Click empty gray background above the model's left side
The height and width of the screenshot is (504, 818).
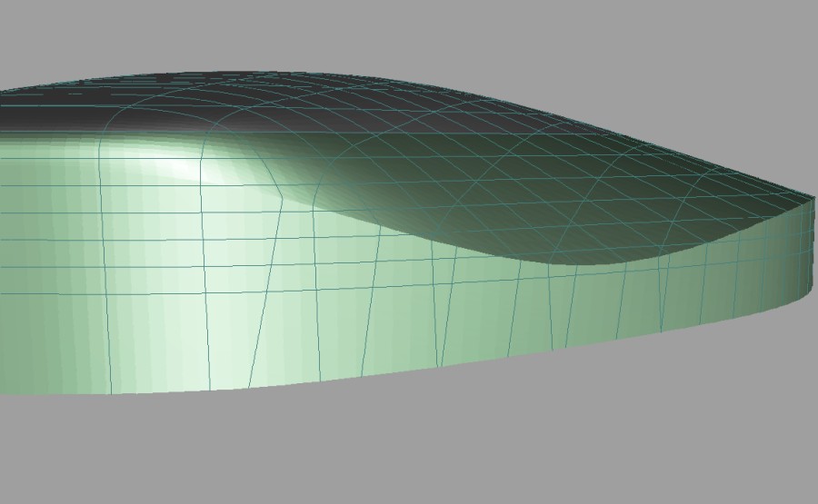click(136, 36)
